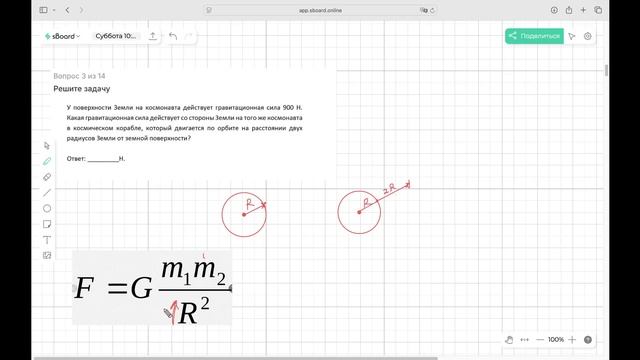Select the circle shape tool
Image resolution: width=640 pixels, height=360 pixels.
click(47, 209)
